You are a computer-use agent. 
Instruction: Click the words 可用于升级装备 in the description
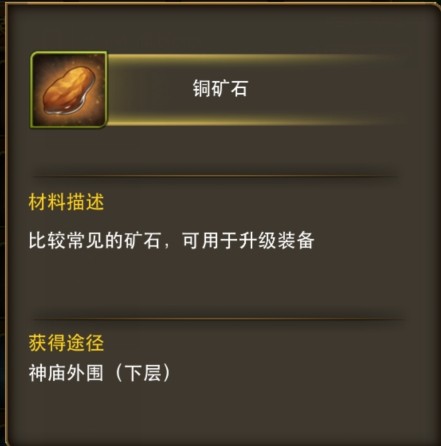[x=248, y=240]
